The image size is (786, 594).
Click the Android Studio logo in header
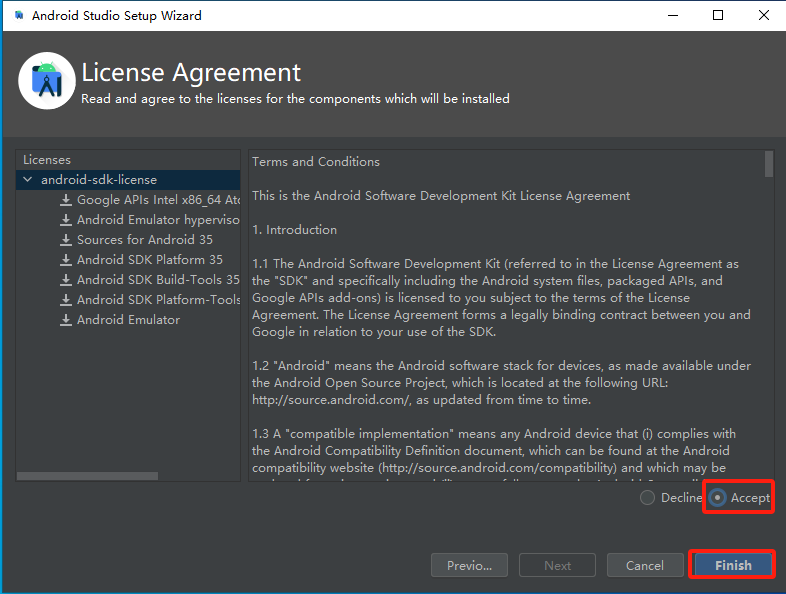47,81
